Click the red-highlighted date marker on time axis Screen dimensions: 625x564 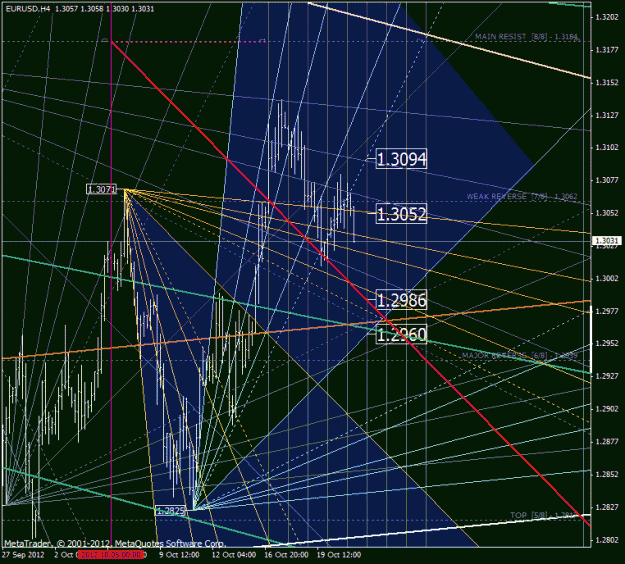110,554
